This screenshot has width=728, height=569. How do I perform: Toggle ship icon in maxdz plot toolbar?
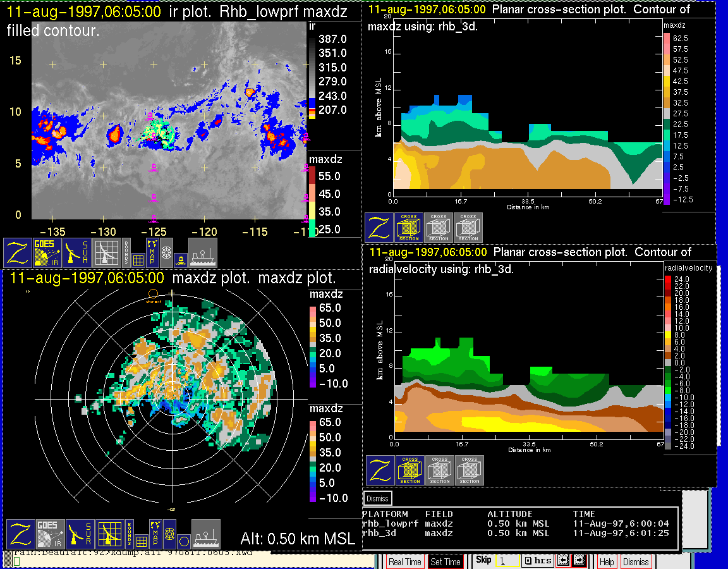coord(206,534)
